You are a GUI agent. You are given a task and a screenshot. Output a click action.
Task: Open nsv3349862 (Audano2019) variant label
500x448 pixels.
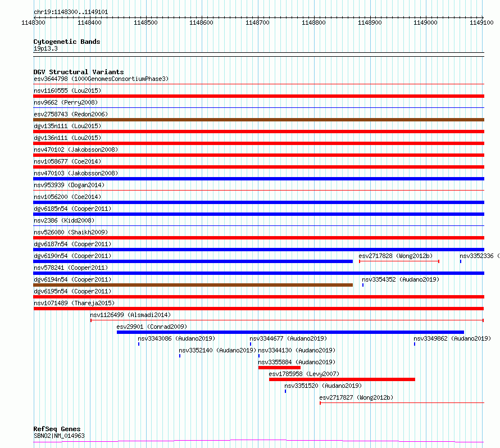[452, 338]
